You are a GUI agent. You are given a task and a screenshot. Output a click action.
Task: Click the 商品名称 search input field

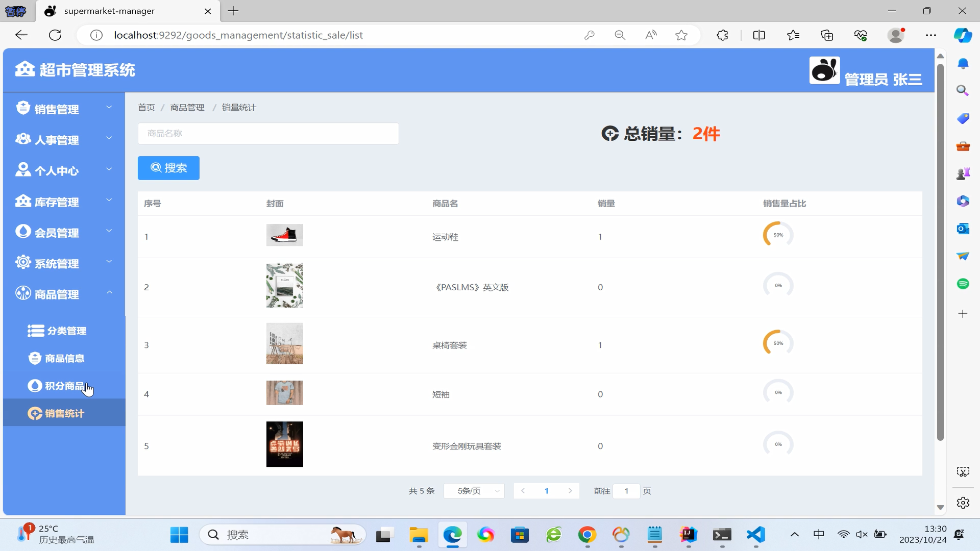coord(268,133)
